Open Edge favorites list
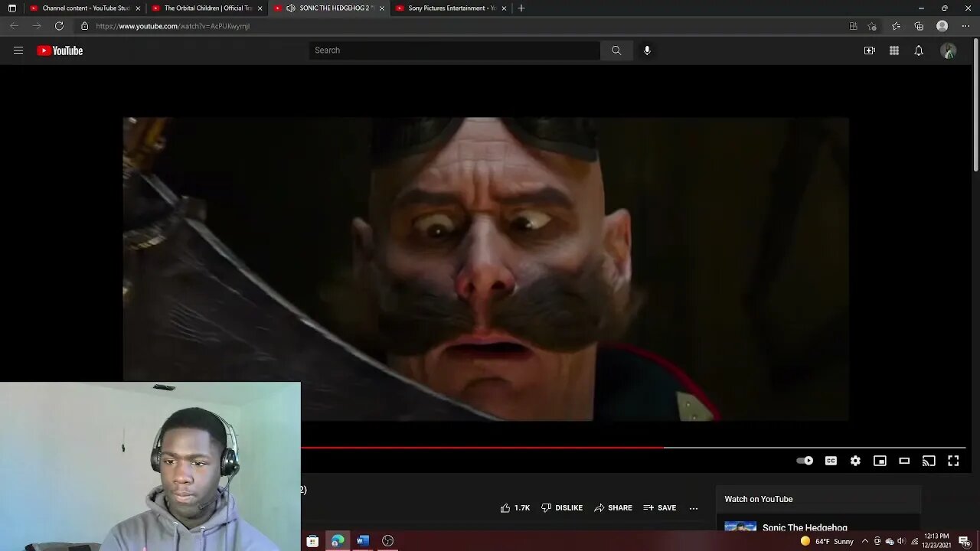This screenshot has width=980, height=551. [x=896, y=26]
